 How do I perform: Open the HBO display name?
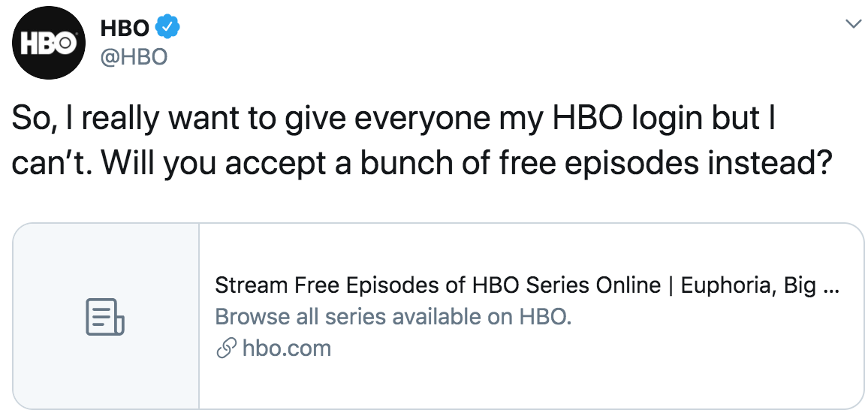click(x=125, y=27)
